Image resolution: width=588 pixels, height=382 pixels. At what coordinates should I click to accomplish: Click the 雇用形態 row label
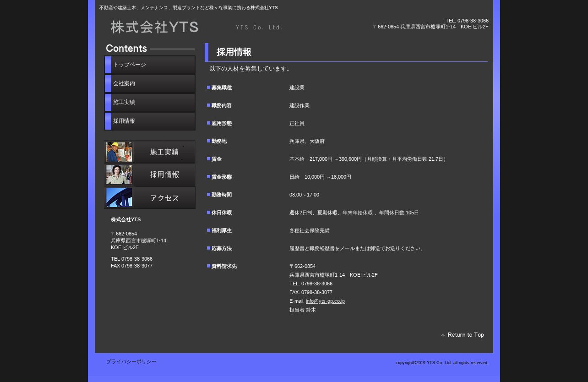[x=222, y=123]
